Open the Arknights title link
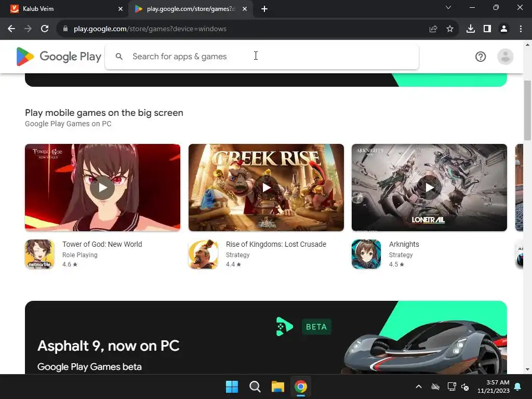 pos(404,244)
